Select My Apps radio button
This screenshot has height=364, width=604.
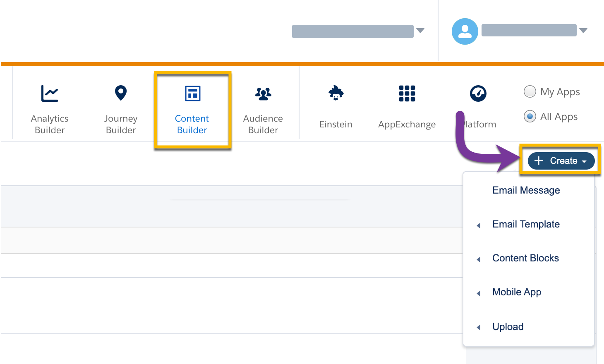530,91
